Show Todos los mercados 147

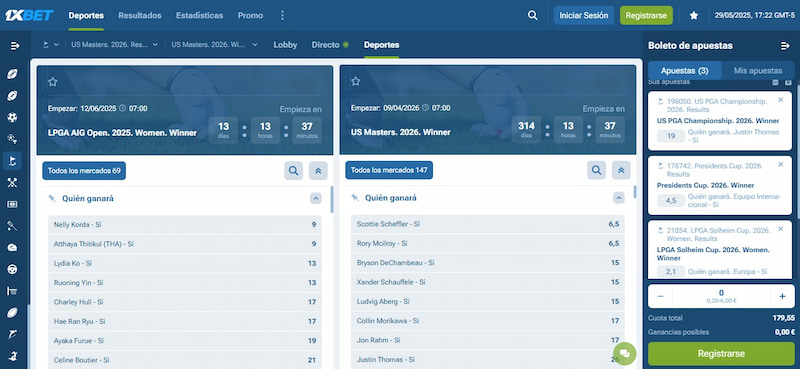click(389, 170)
